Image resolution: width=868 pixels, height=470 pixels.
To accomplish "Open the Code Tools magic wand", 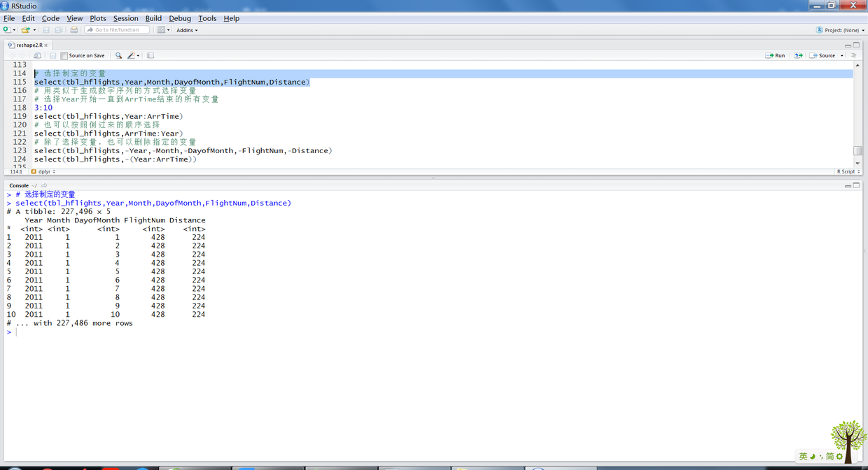I will [x=132, y=55].
